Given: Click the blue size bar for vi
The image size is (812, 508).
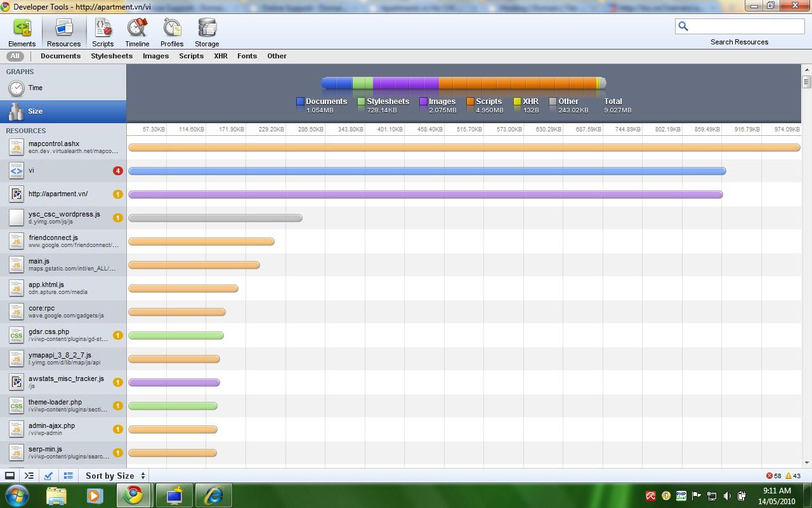Looking at the screenshot, I should [427, 171].
